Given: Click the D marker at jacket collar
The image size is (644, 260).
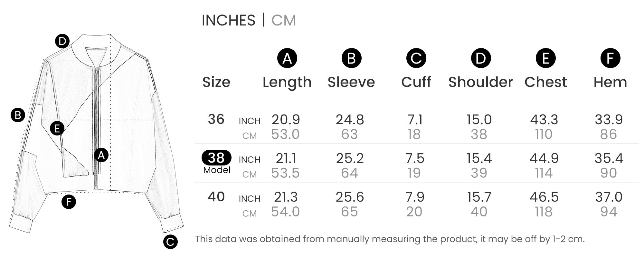Looking at the screenshot, I should (x=62, y=41).
